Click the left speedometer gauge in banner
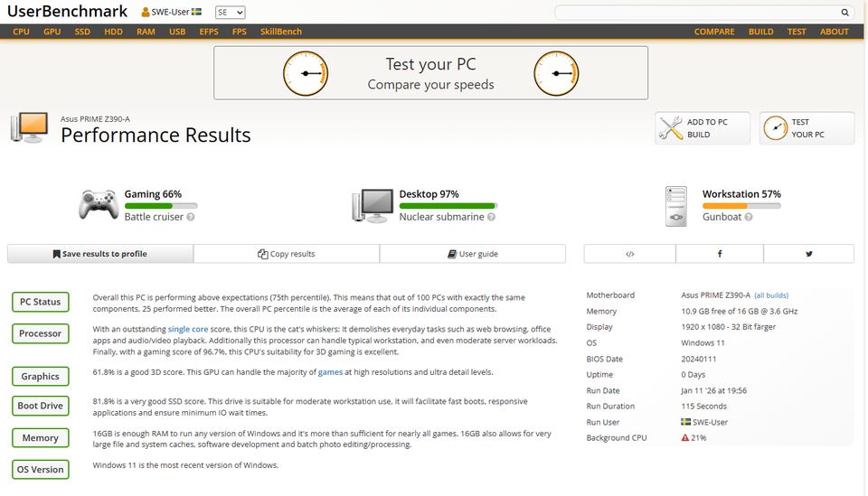 pos(306,73)
